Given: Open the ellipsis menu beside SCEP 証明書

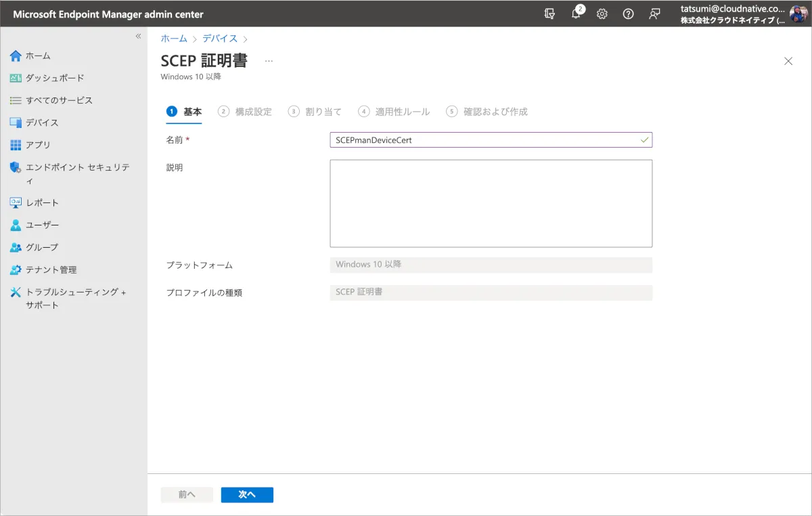Looking at the screenshot, I should point(269,61).
